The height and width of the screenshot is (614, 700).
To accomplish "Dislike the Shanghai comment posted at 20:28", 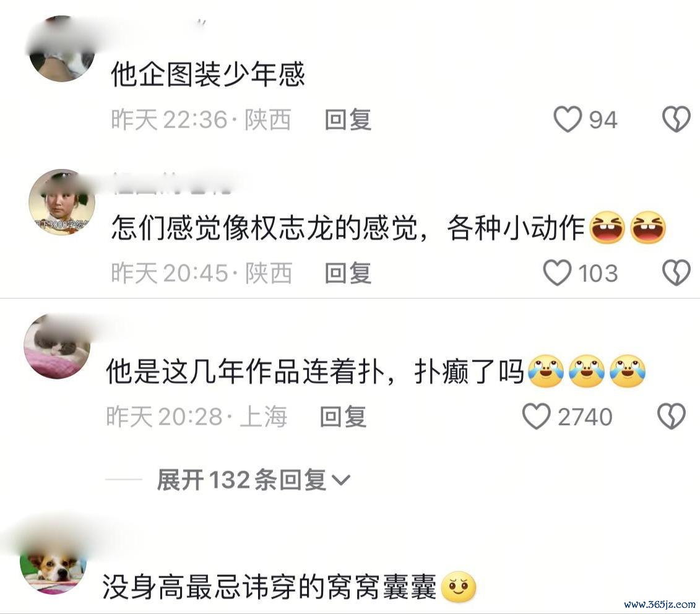I will tap(672, 417).
